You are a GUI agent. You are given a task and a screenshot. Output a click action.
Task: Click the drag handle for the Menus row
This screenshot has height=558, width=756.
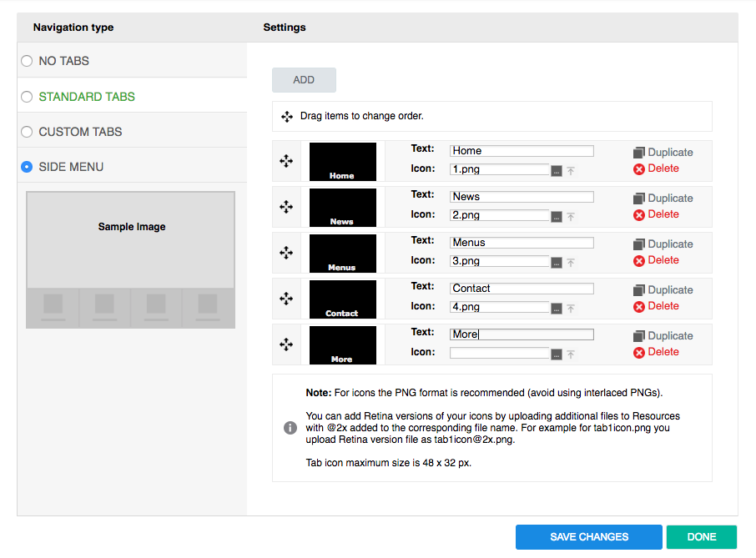pos(286,253)
